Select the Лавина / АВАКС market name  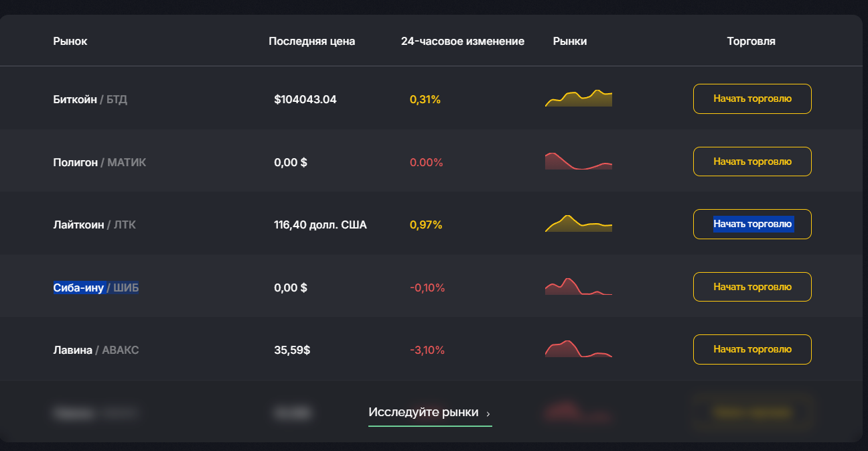click(x=96, y=350)
